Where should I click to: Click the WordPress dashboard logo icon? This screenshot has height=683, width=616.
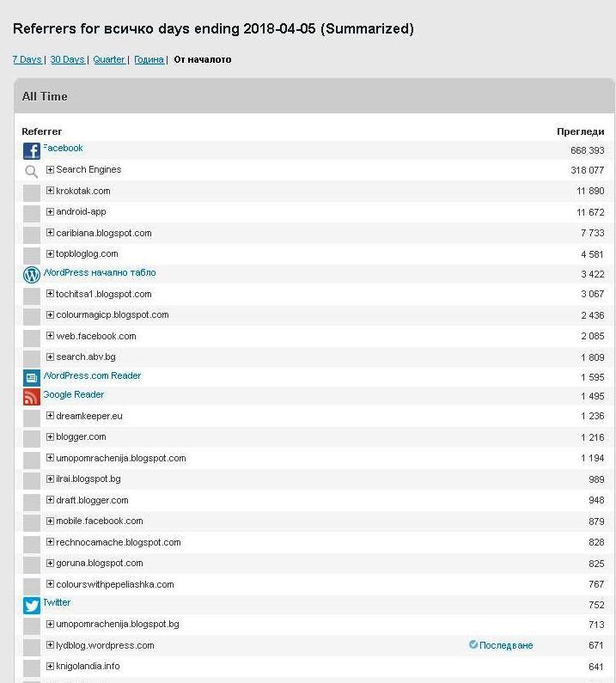tap(32, 275)
